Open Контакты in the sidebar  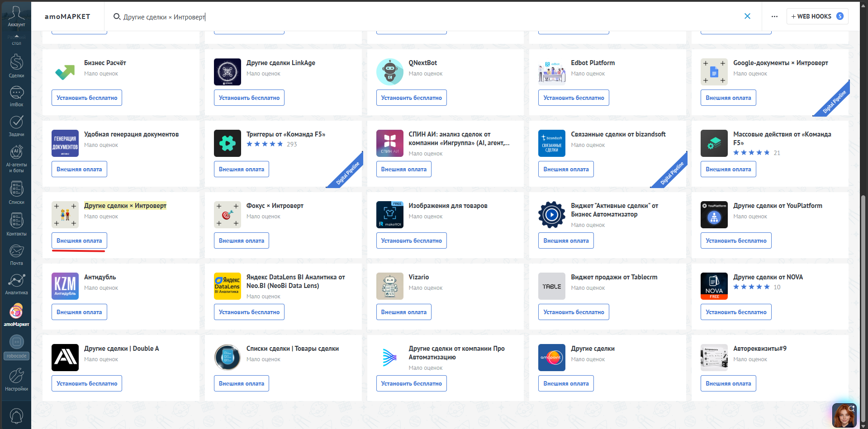16,224
